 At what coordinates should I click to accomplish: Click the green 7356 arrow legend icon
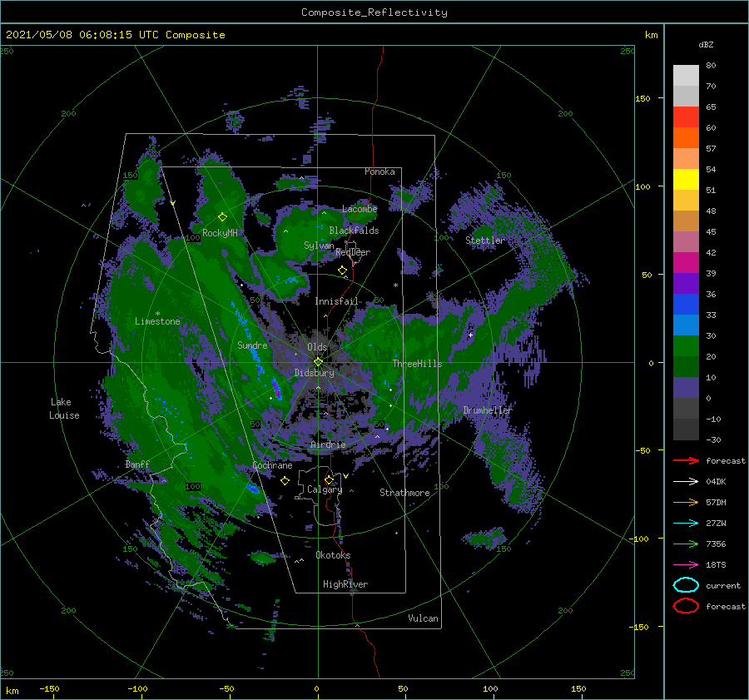[686, 544]
